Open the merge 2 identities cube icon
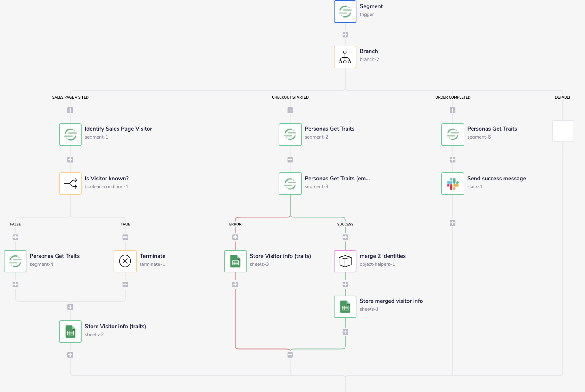The image size is (585, 392). point(345,261)
